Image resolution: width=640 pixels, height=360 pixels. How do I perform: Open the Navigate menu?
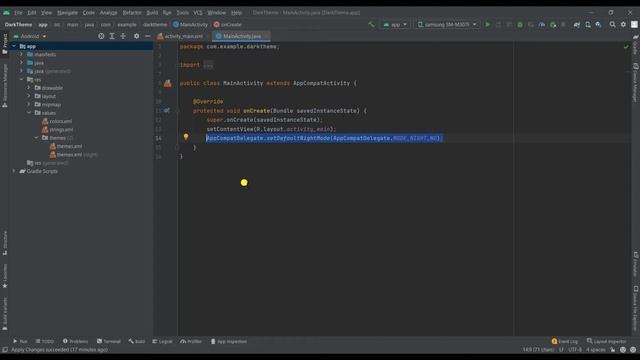67,13
